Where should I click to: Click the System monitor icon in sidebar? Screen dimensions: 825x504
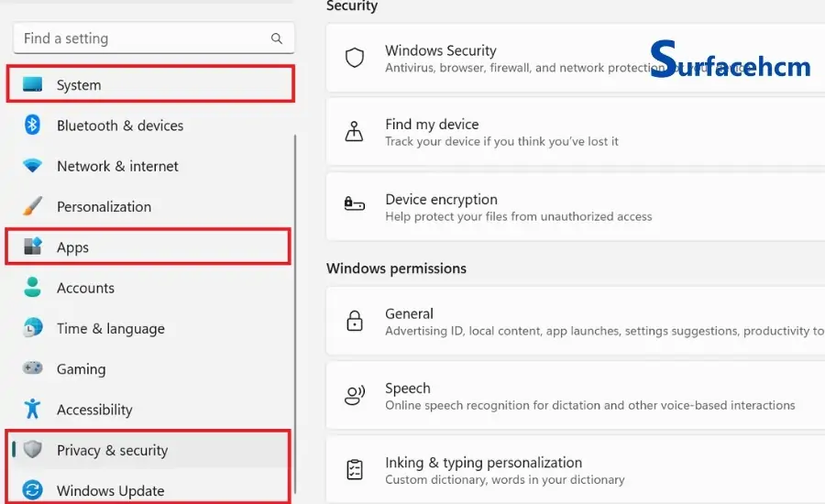pyautogui.click(x=33, y=84)
